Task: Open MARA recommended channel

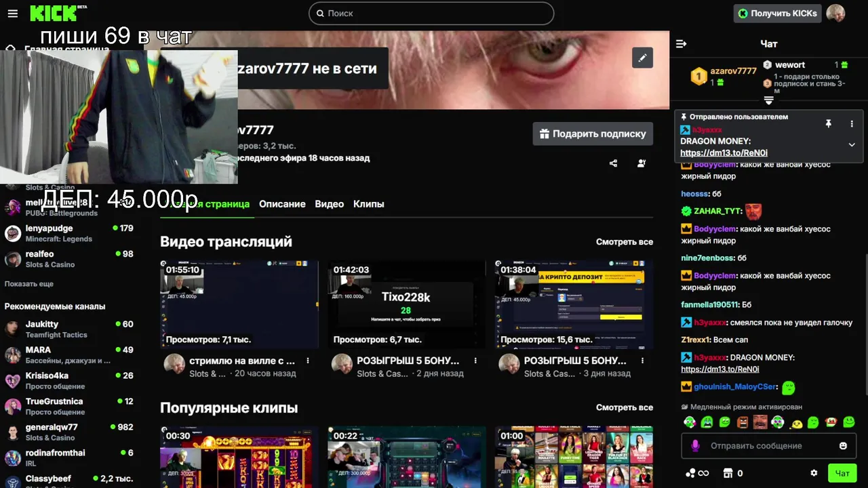Action: (69, 354)
